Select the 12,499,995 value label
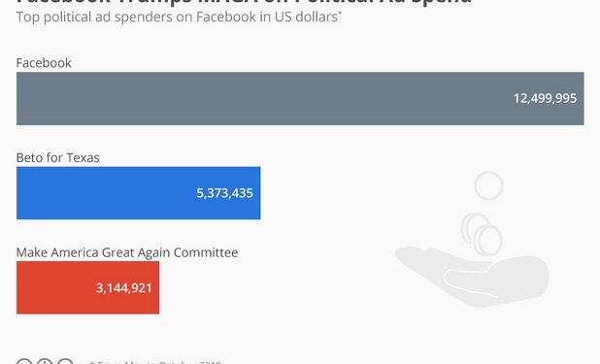 pyautogui.click(x=545, y=98)
